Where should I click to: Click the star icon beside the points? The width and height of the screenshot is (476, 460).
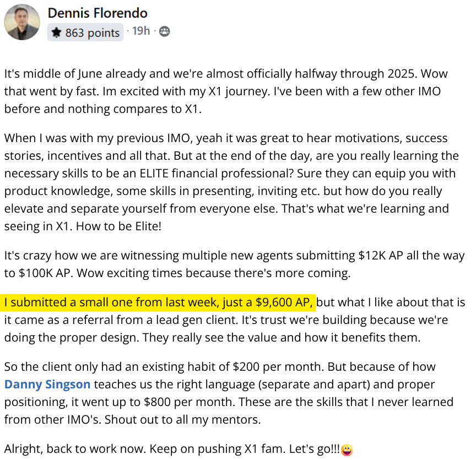point(56,33)
